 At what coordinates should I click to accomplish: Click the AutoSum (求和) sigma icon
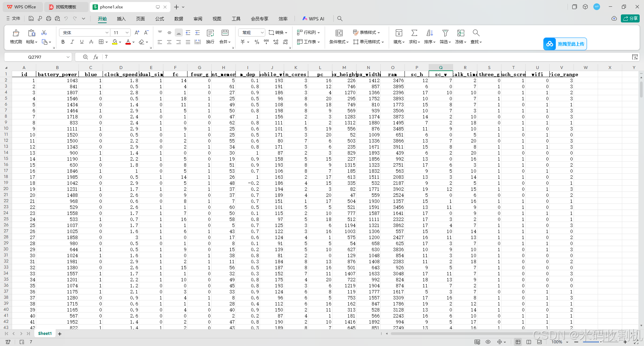click(x=414, y=33)
